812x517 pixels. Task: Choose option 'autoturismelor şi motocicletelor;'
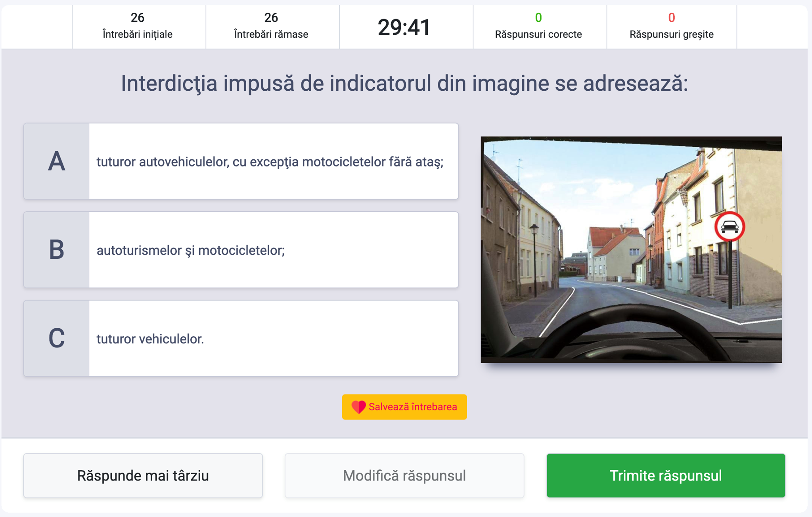pos(241,250)
